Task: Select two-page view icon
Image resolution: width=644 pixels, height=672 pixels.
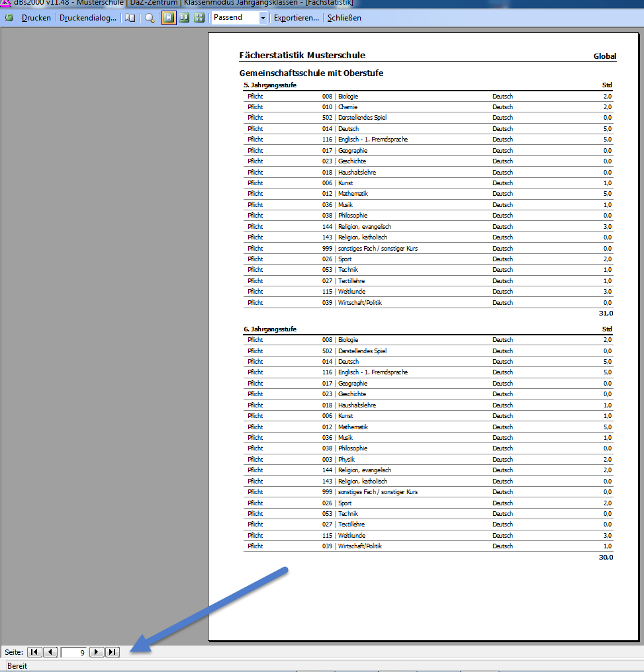Action: tap(185, 18)
